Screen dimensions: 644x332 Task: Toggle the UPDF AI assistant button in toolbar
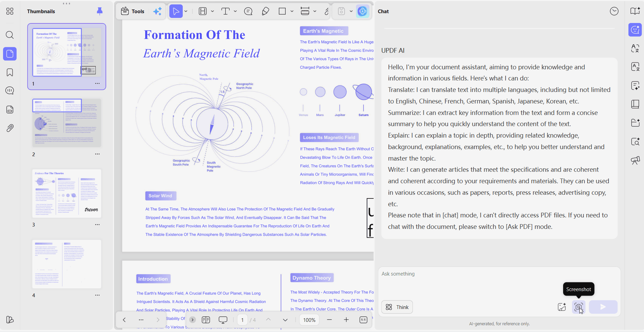(362, 11)
